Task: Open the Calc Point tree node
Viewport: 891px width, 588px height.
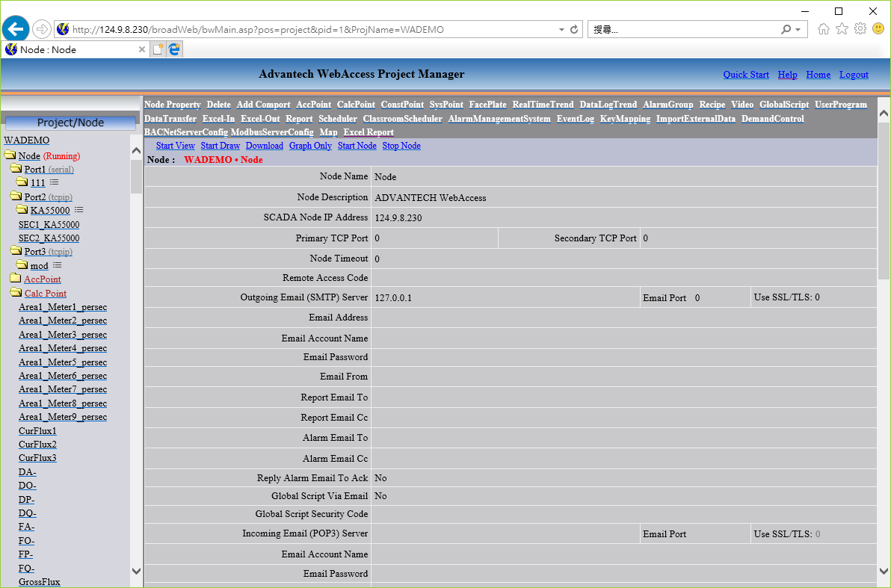Action: tap(46, 293)
